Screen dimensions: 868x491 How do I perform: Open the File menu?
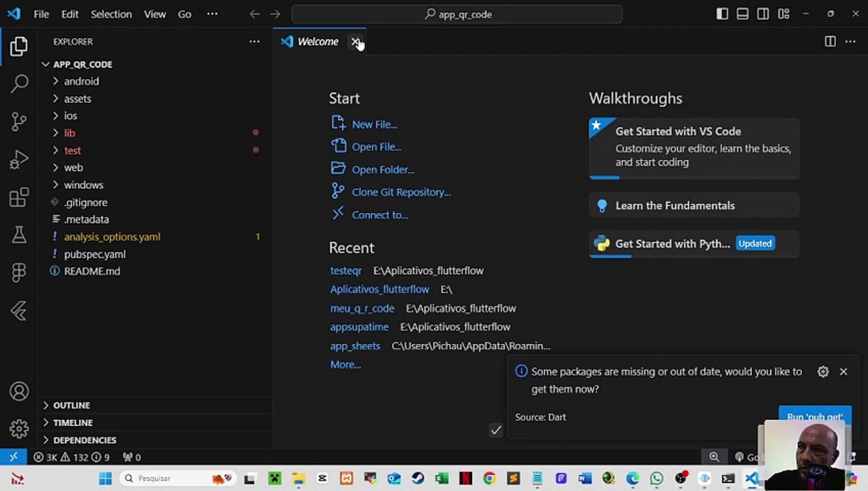(x=41, y=14)
